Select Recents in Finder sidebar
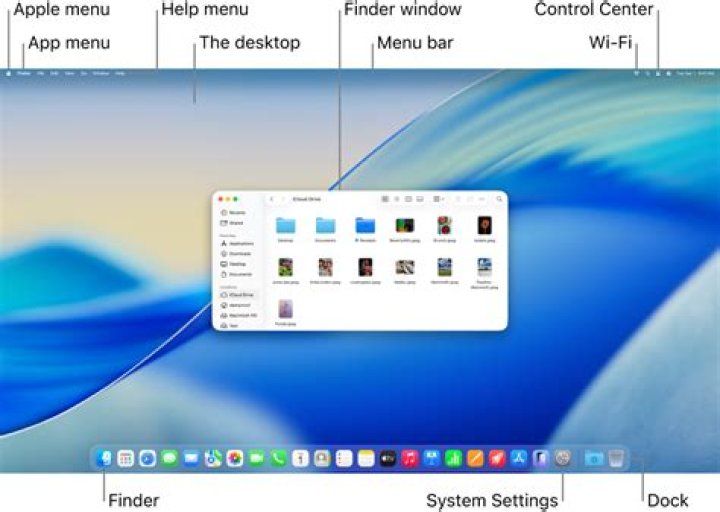Image resolution: width=720 pixels, height=512 pixels. click(233, 213)
